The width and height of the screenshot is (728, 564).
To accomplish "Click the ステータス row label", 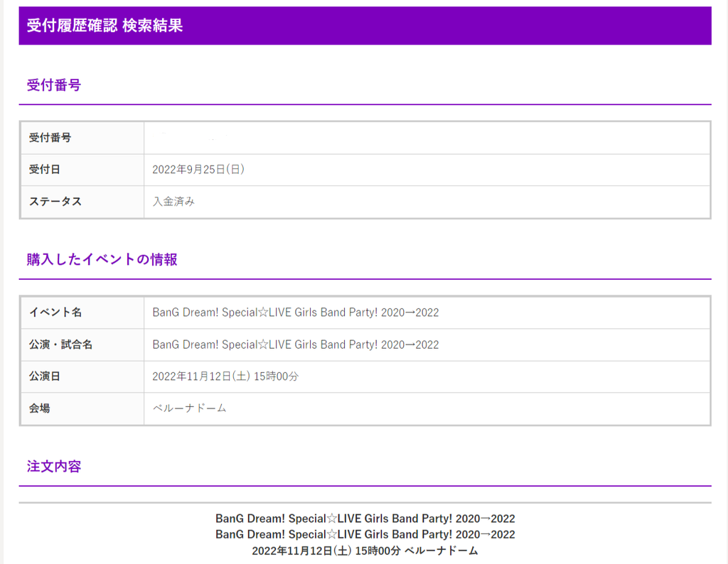I will tap(55, 202).
